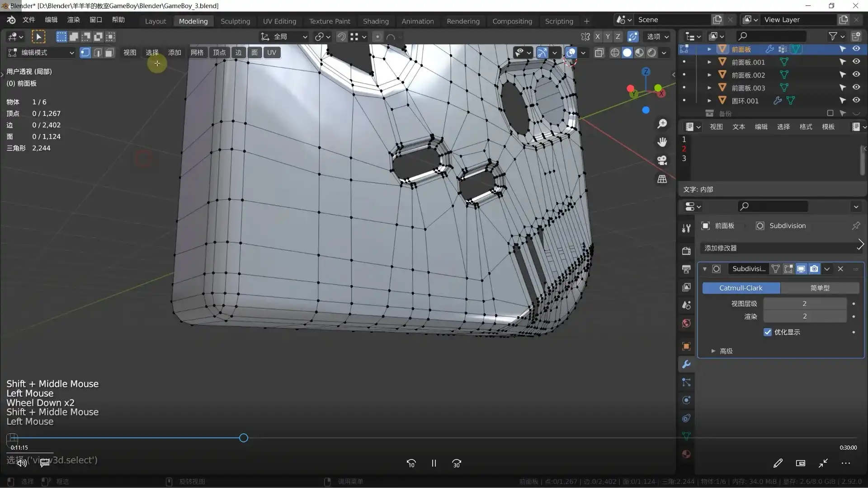
Task: Enable the snapping magnet icon
Action: pos(342,37)
